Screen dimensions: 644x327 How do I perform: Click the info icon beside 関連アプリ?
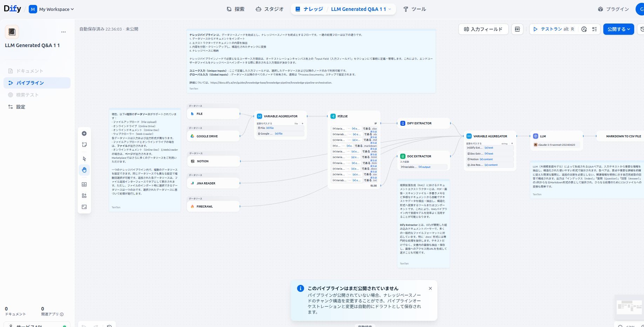[x=62, y=314]
